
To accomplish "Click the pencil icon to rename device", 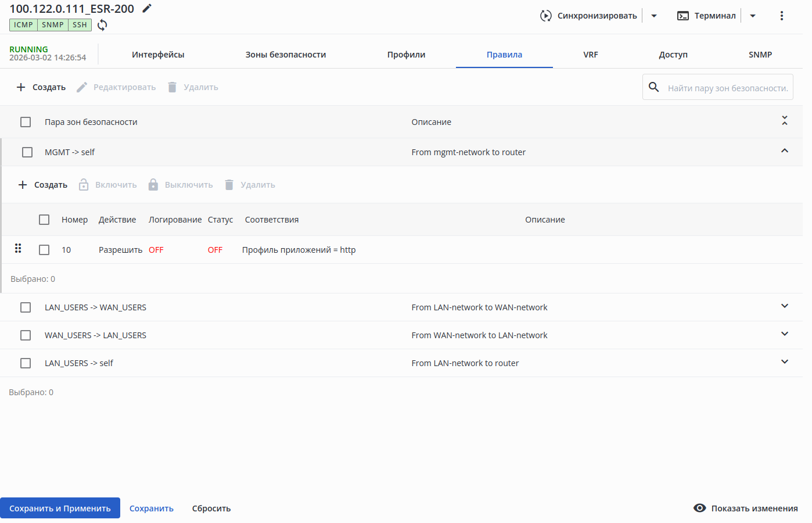I will tap(147, 8).
